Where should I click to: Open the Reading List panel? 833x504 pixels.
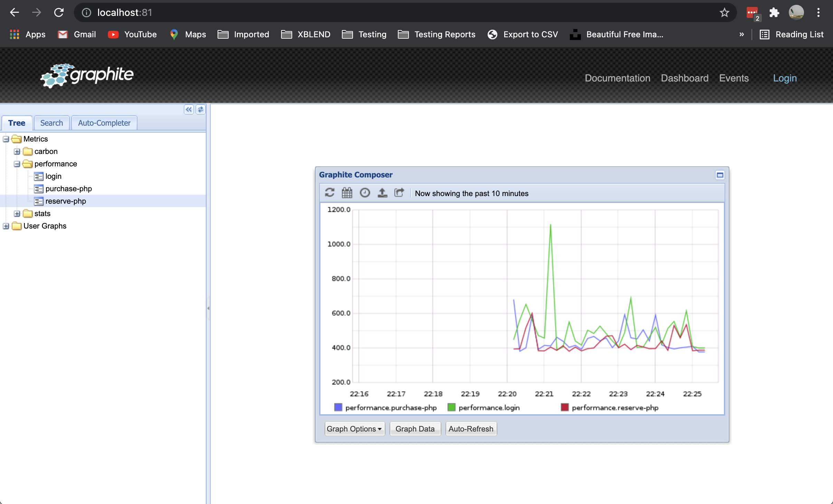792,35
